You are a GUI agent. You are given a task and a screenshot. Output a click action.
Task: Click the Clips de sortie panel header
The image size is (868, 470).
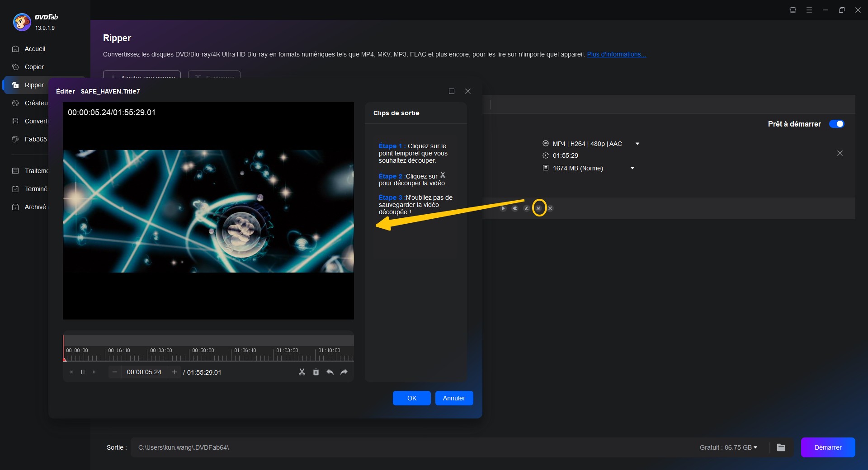[x=396, y=113]
